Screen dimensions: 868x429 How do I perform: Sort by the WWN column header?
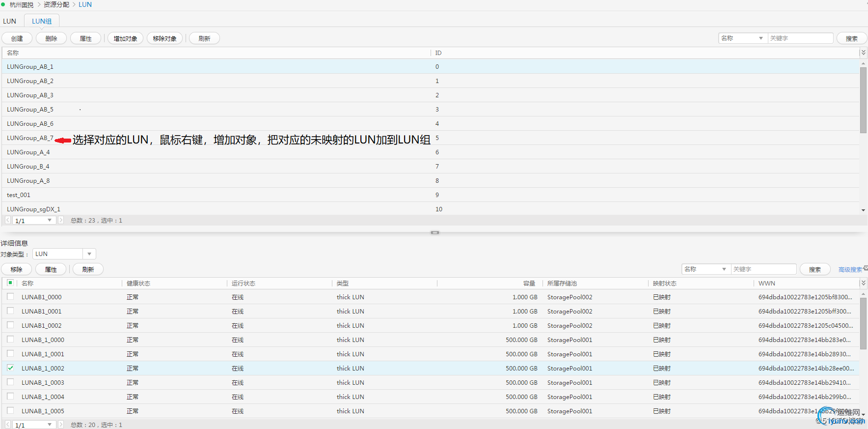(x=806, y=283)
